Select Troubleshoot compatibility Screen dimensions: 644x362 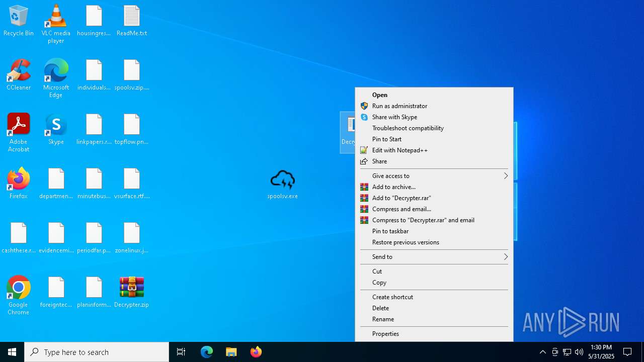[434, 128]
